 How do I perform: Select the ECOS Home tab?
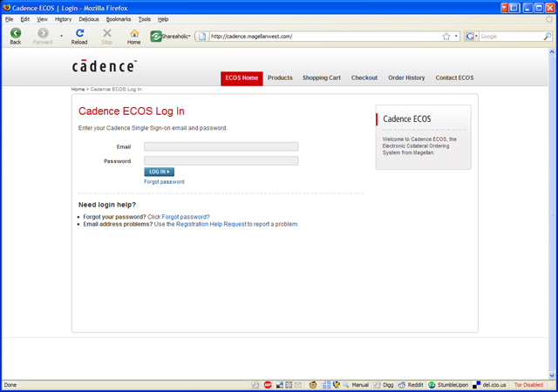[242, 78]
